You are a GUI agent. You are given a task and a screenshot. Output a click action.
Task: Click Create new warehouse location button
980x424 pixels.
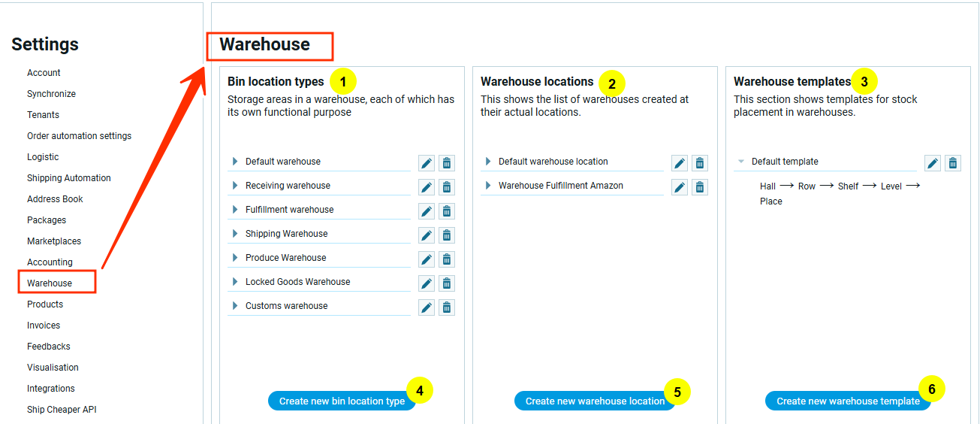[594, 401]
